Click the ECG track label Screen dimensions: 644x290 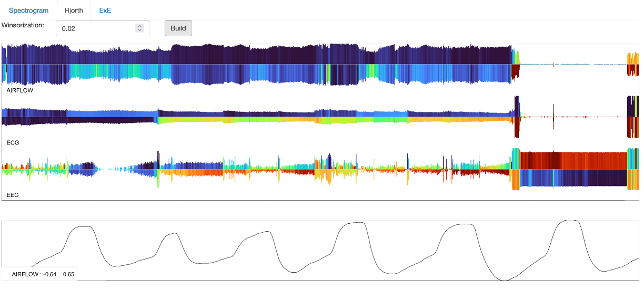pos(13,143)
